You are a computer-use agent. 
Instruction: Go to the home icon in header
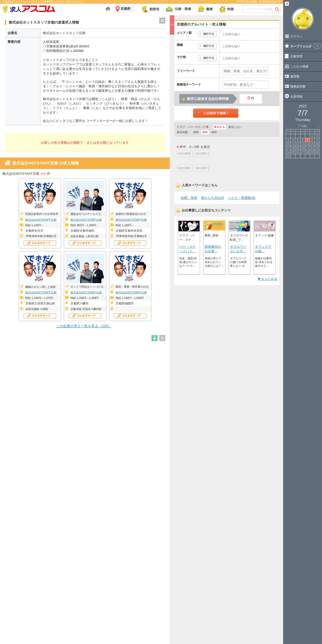[x=108, y=9]
